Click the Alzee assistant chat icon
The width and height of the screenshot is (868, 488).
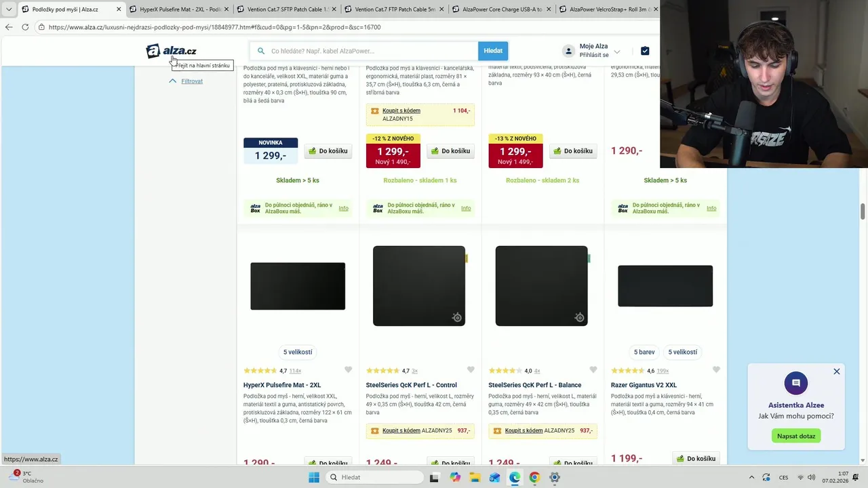[x=796, y=384]
